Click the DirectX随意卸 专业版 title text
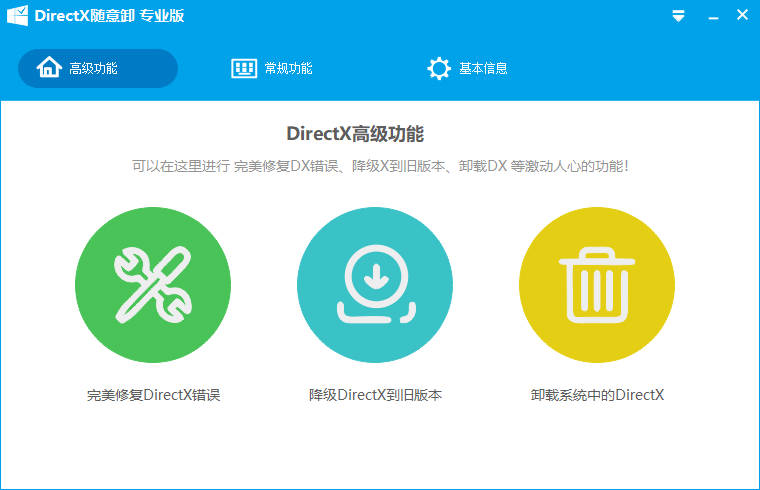The image size is (760, 490). coord(110,16)
